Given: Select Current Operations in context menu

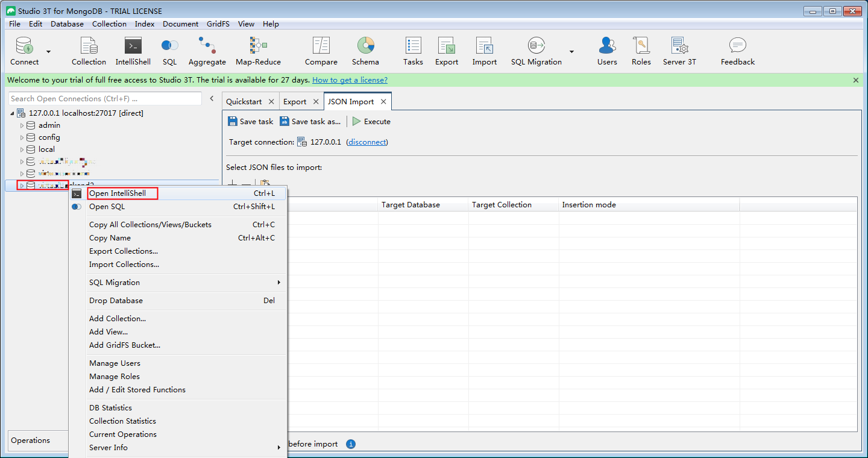Looking at the screenshot, I should click(x=178, y=434).
